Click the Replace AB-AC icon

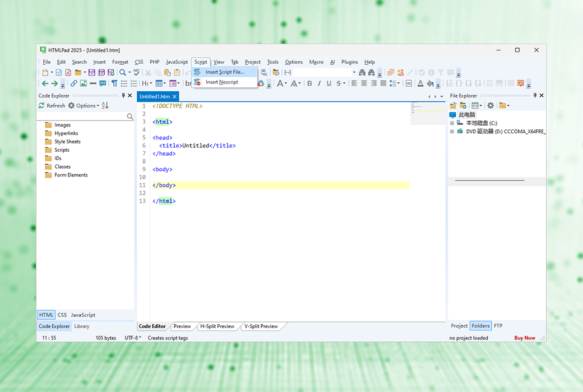tap(264, 72)
